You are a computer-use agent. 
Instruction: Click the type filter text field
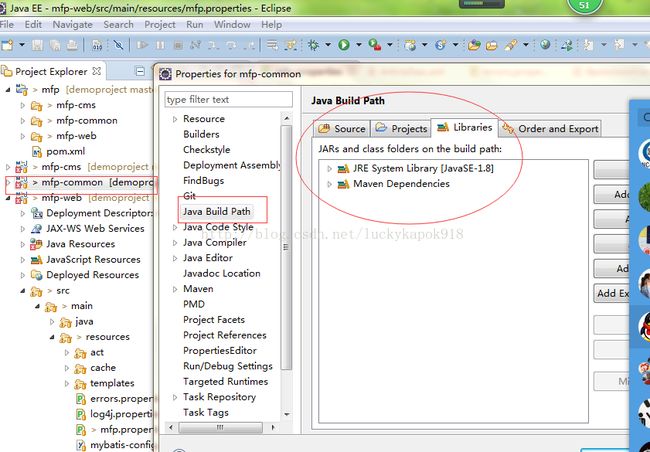(228, 100)
